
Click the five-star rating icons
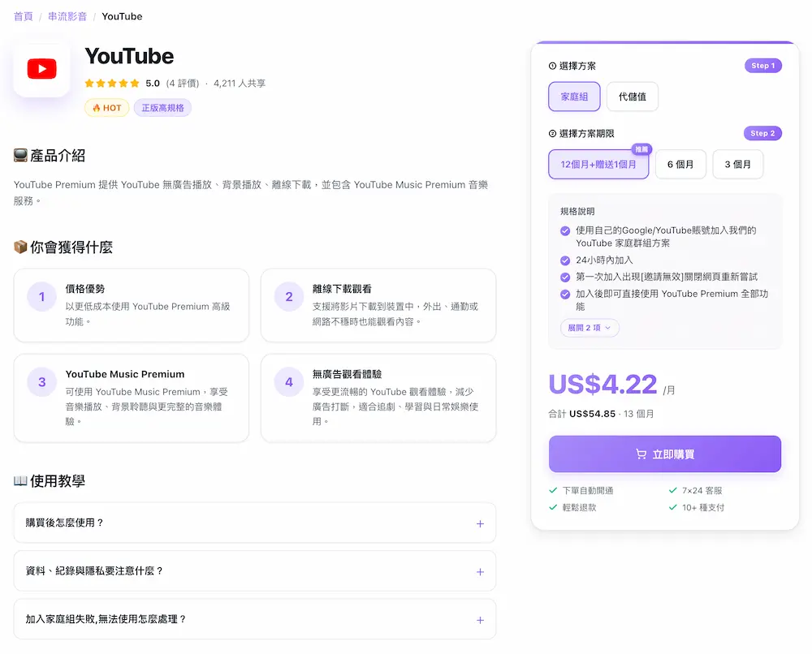112,84
